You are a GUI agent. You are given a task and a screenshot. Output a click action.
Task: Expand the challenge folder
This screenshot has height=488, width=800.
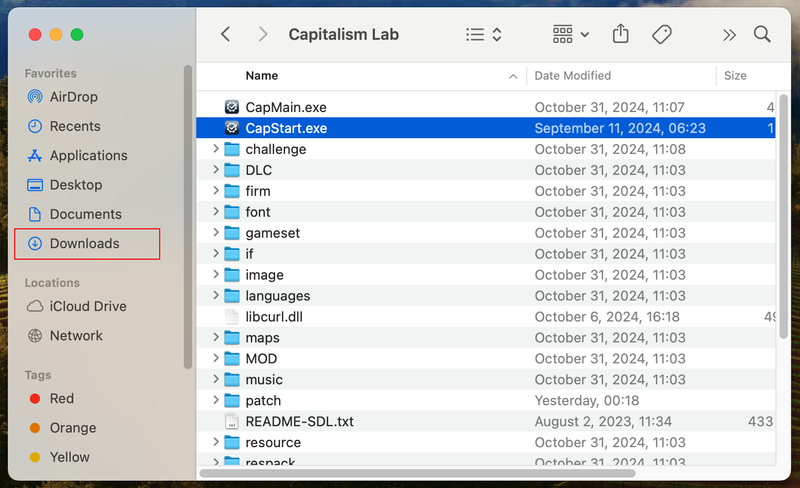click(x=215, y=149)
